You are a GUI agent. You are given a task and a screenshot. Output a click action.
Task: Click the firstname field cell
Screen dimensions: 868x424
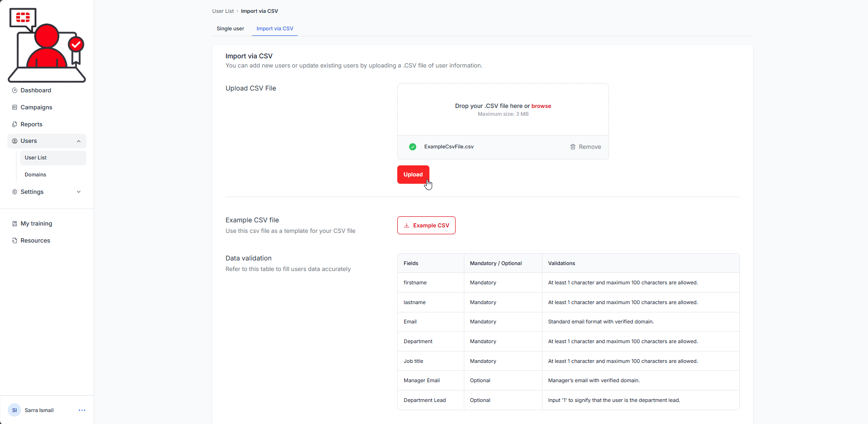pyautogui.click(x=430, y=283)
